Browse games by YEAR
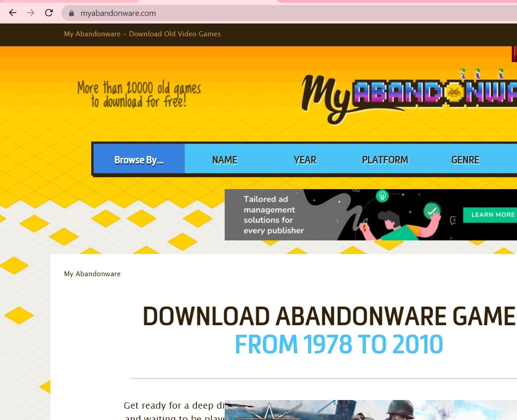This screenshot has height=420, width=517. [305, 160]
